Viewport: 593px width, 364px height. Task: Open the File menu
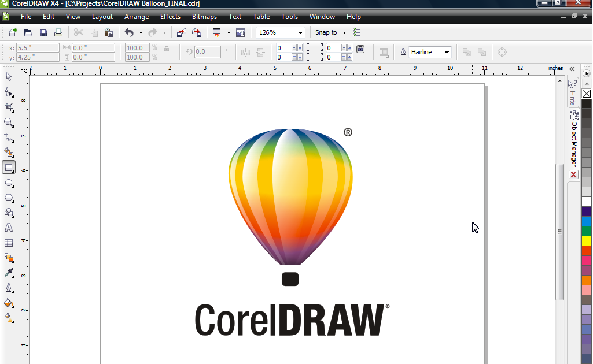click(x=25, y=17)
